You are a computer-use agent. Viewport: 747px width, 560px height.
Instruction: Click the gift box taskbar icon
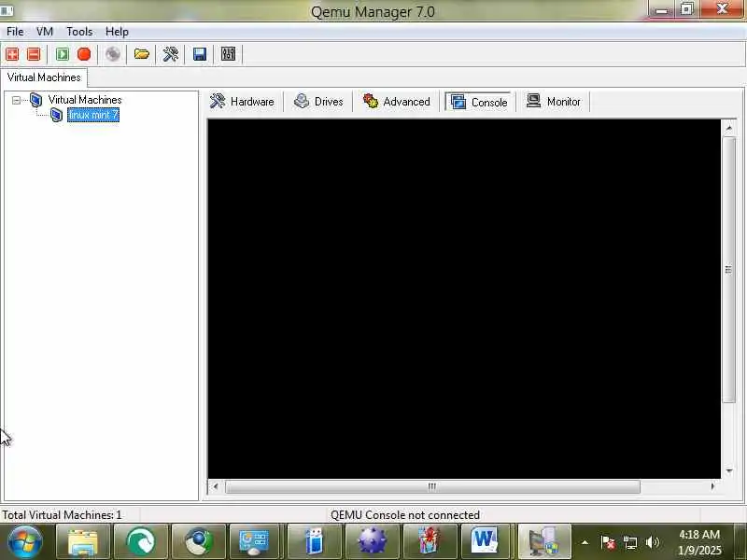coord(430,542)
